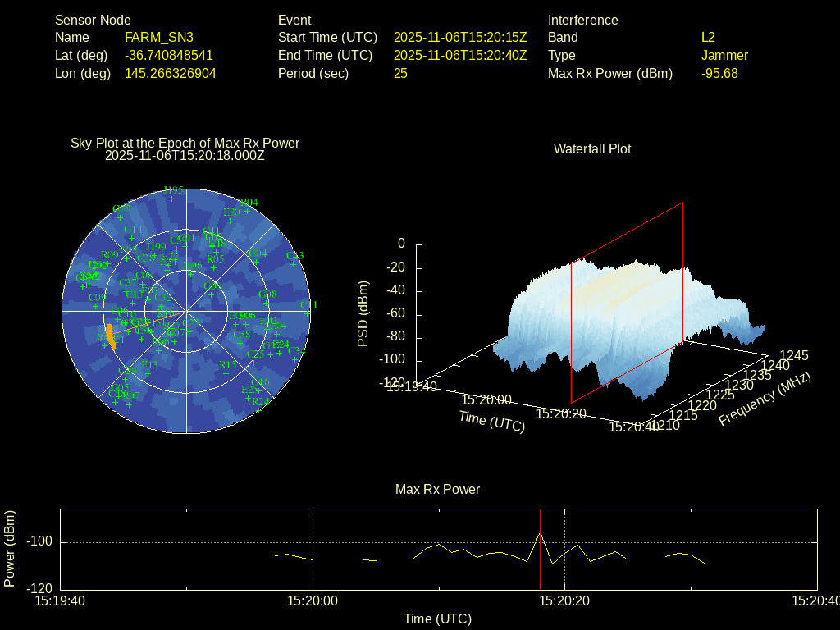
Task: Click the red time marker in Max Rx Power
Action: pos(540,550)
